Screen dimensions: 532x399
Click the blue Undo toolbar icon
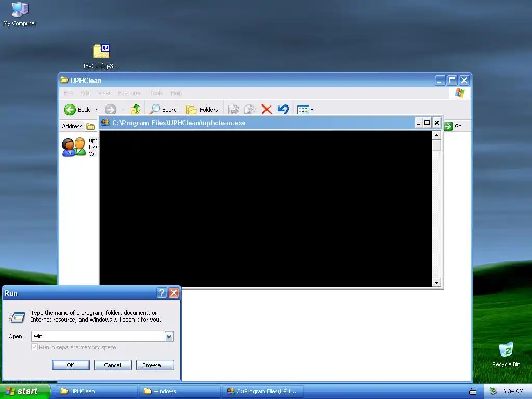click(283, 109)
